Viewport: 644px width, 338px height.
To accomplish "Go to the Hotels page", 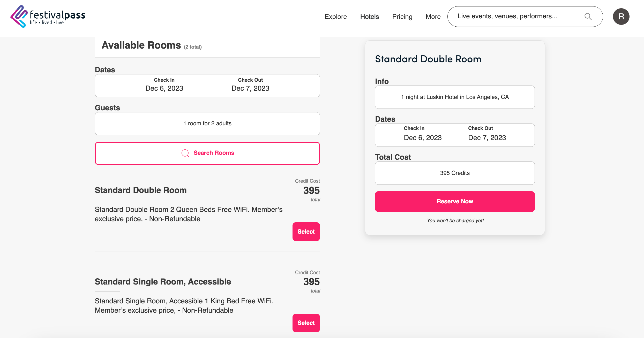I will [369, 17].
